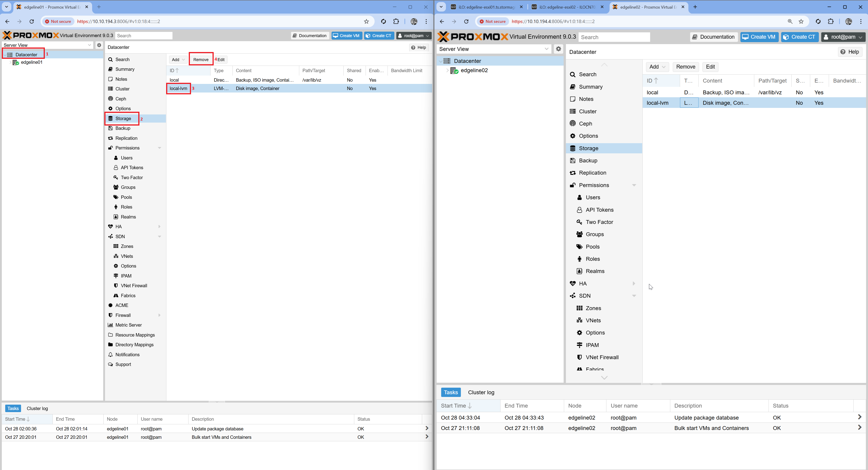
Task: Select the local storage row in edgeline01
Action: [x=299, y=80]
